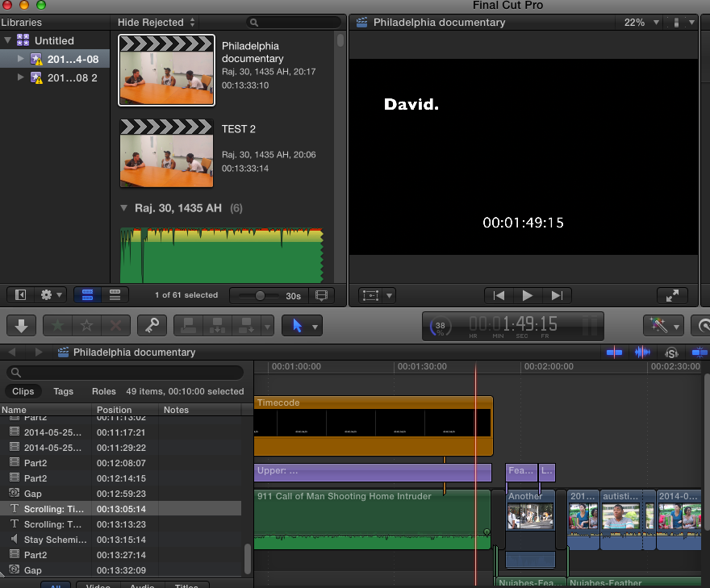
Task: Click the timeline index search field
Action: [125, 373]
